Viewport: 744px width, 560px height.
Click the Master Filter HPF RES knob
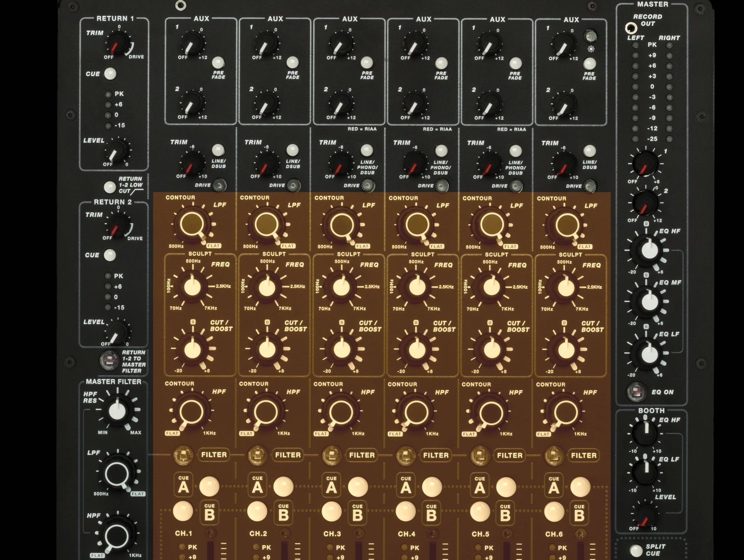117,411
